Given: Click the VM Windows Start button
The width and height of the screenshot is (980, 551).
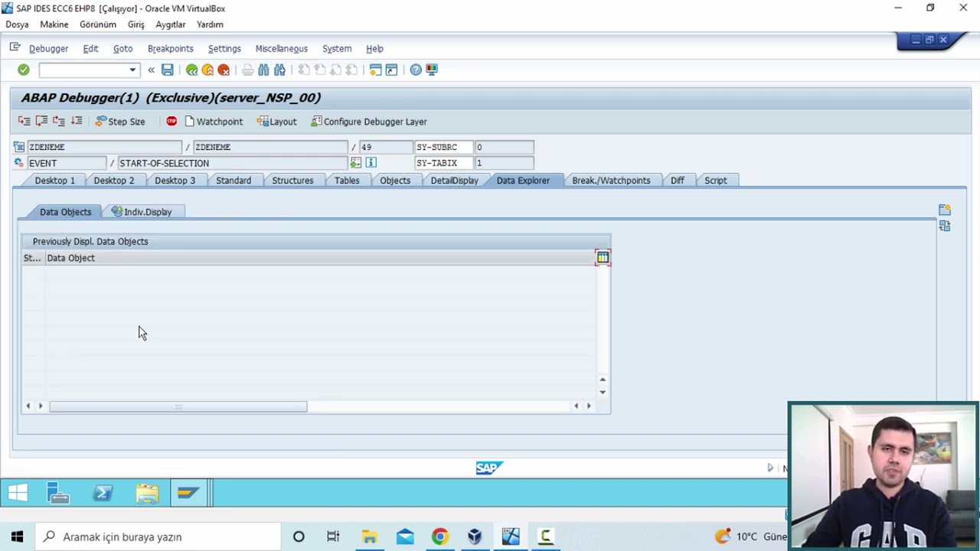Looking at the screenshot, I should coord(18,494).
